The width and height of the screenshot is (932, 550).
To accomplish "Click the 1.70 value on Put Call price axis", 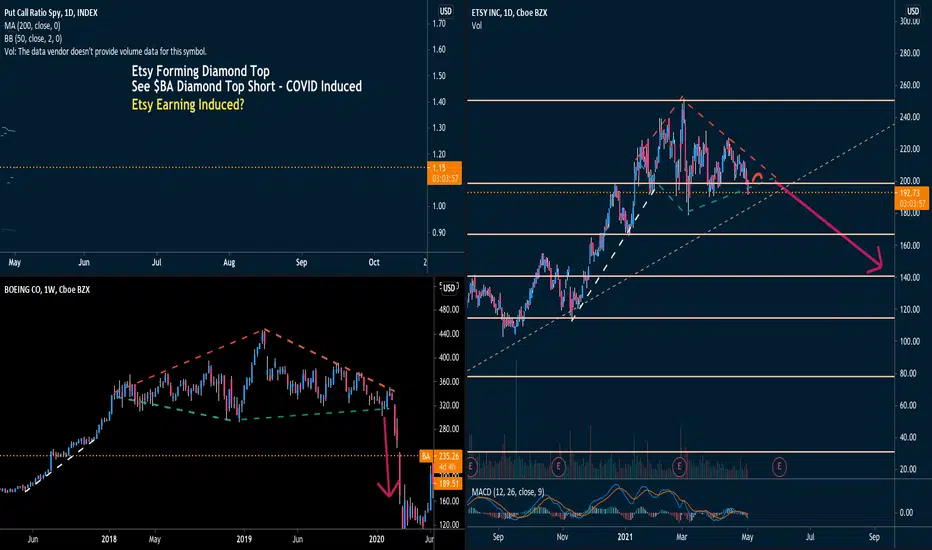I will tap(439, 23).
